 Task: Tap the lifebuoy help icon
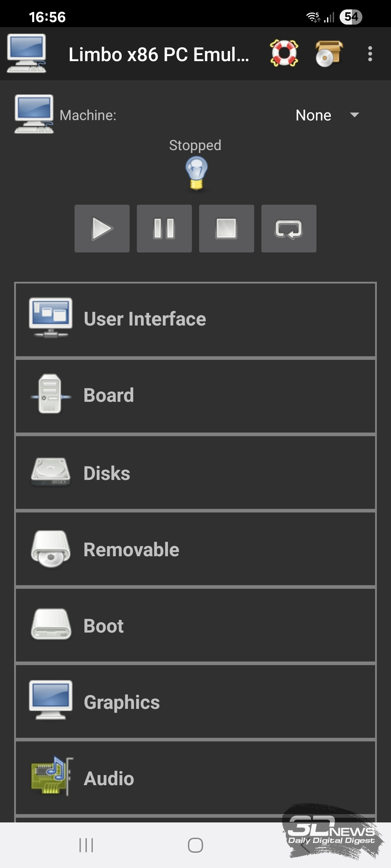pos(284,54)
